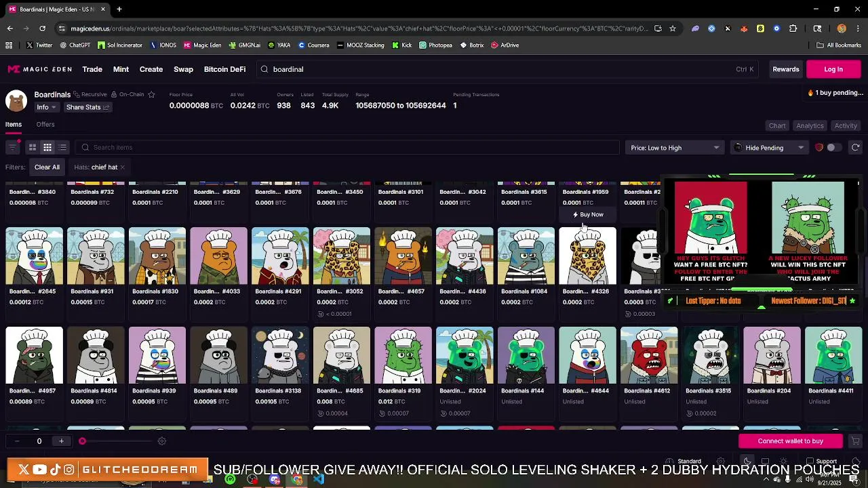Go back in browser
The image size is (868, 488).
(9, 28)
